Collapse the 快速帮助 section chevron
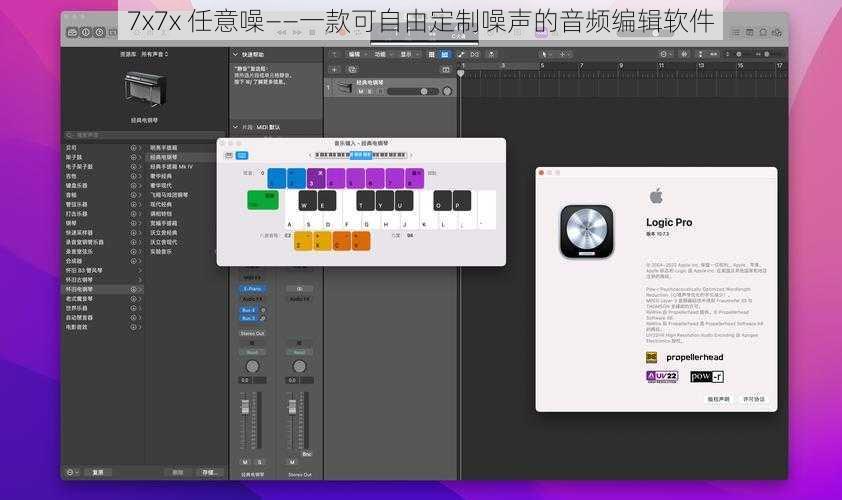 tap(235, 54)
